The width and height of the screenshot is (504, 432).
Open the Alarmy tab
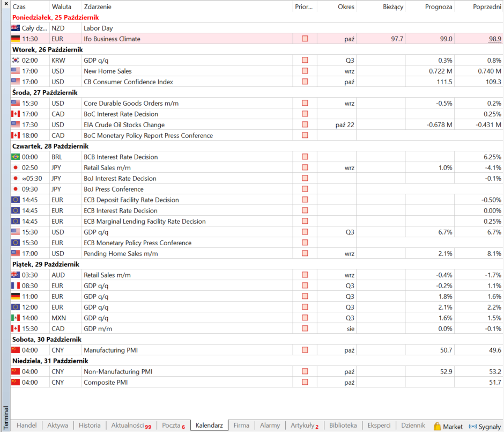[270, 425]
